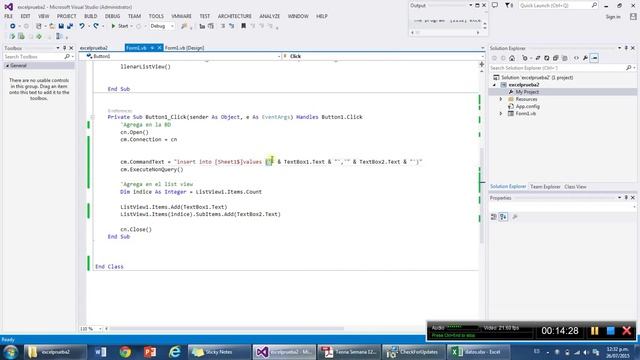Open Sticky Notes from the taskbar
The width and height of the screenshot is (640, 360).
[219, 352]
